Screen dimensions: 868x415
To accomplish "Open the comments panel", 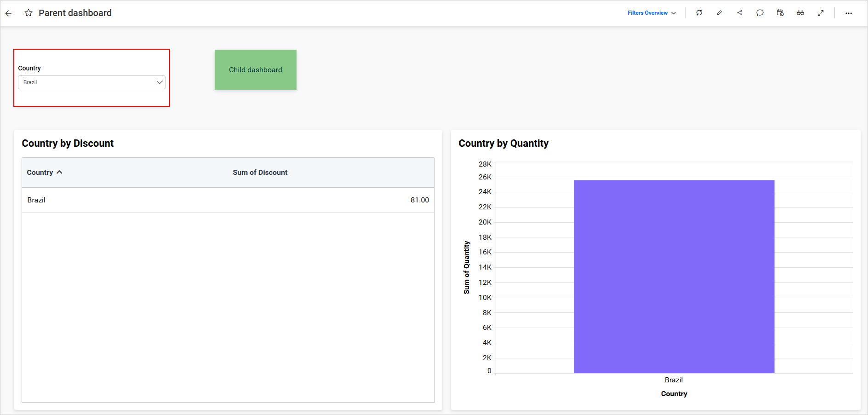I will [x=759, y=13].
